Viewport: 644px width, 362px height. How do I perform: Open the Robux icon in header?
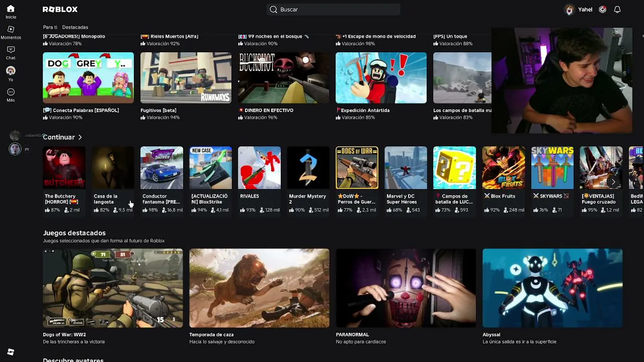602,10
